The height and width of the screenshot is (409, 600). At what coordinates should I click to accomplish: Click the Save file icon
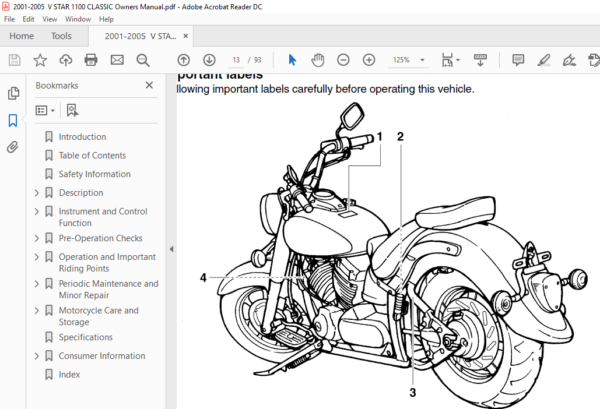(15, 60)
